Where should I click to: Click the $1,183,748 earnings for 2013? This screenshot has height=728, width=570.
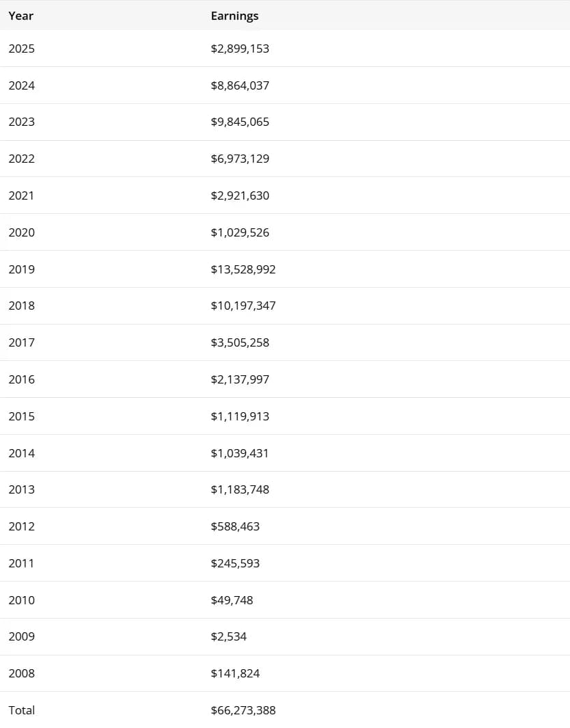240,489
